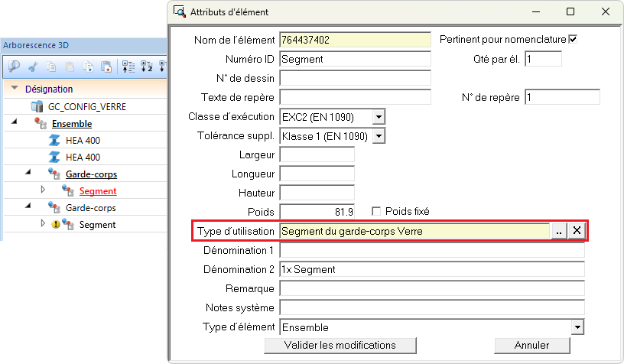624x364 pixels.
Task: Click the scissors cut icon
Action: tap(33, 67)
